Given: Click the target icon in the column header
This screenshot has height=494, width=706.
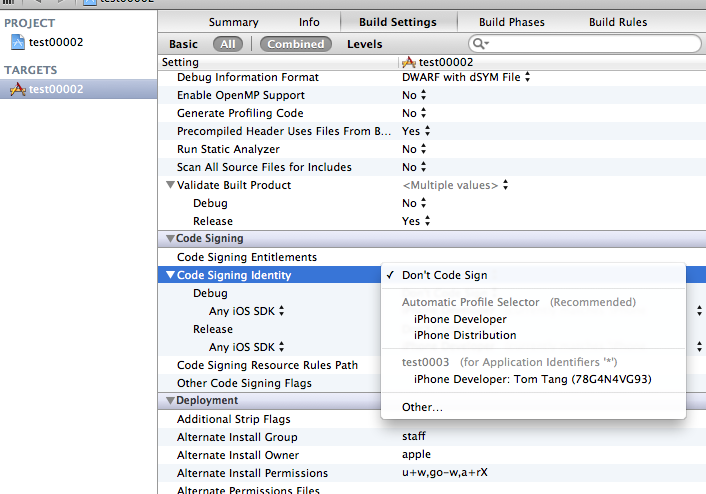Looking at the screenshot, I should pos(408,62).
